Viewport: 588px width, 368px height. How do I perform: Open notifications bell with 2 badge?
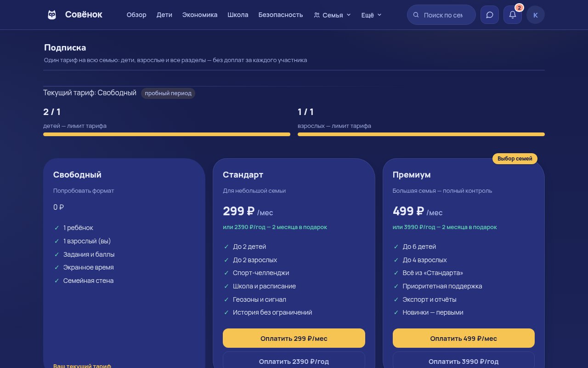(513, 15)
